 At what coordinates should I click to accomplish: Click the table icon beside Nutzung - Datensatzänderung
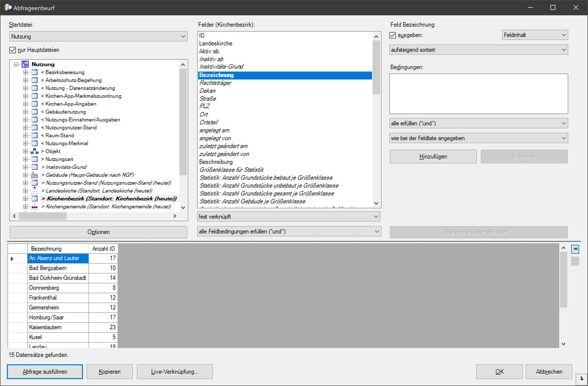(x=35, y=88)
